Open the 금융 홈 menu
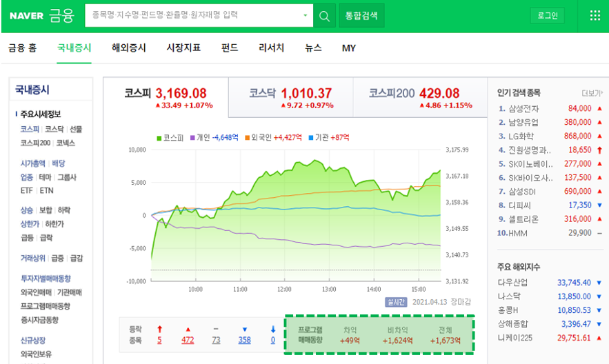Image resolution: width=609 pixels, height=364 pixels. click(x=23, y=48)
